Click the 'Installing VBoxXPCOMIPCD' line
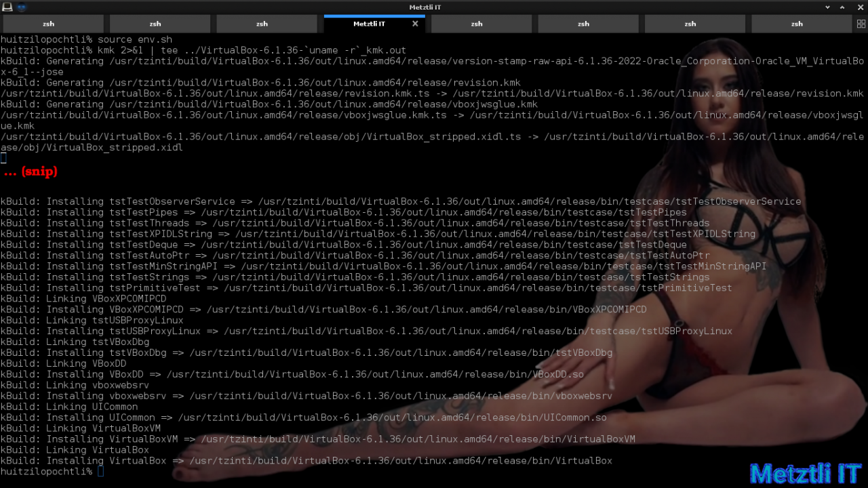868x488 pixels. pyautogui.click(x=323, y=309)
